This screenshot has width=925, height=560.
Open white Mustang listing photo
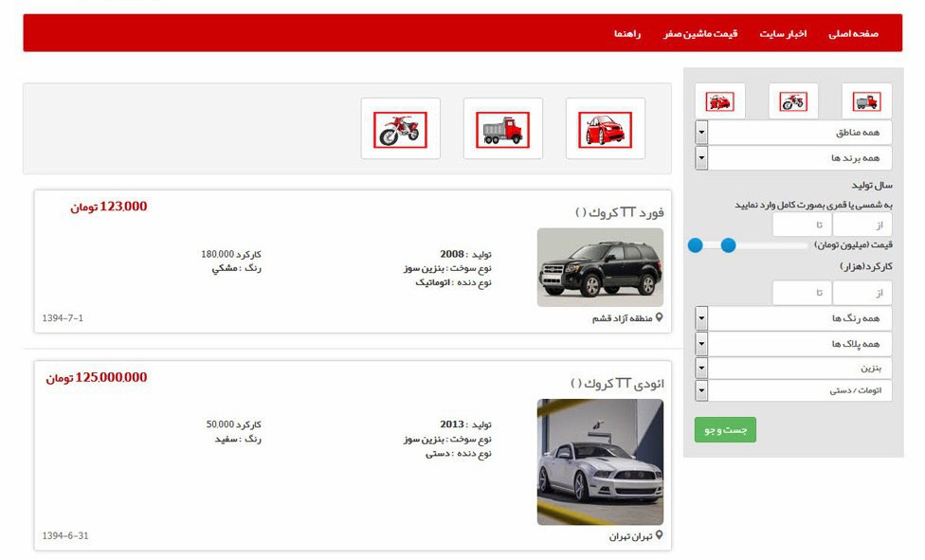600,462
